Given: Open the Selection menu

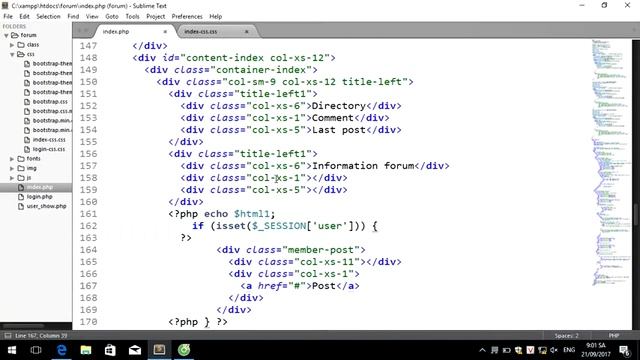Looking at the screenshot, I should tap(48, 16).
